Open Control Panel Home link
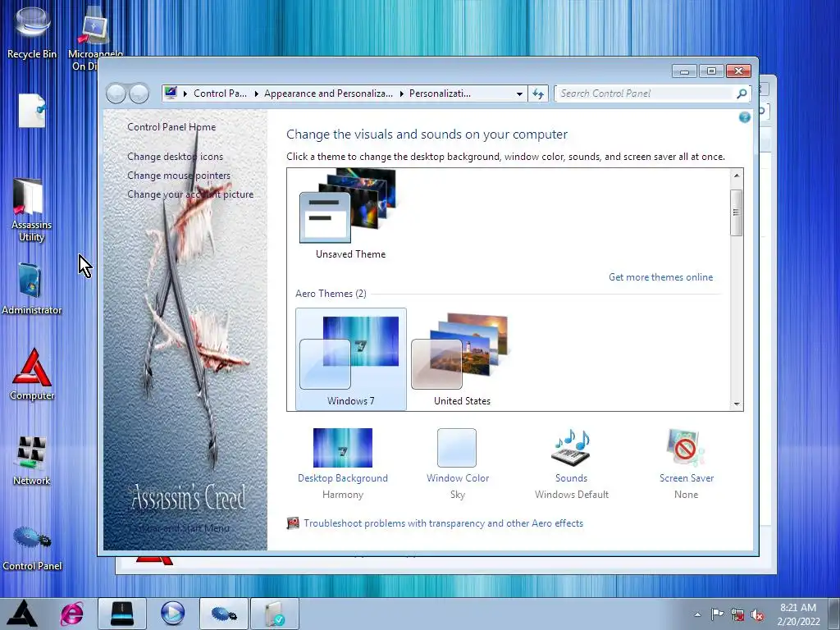 [x=171, y=127]
